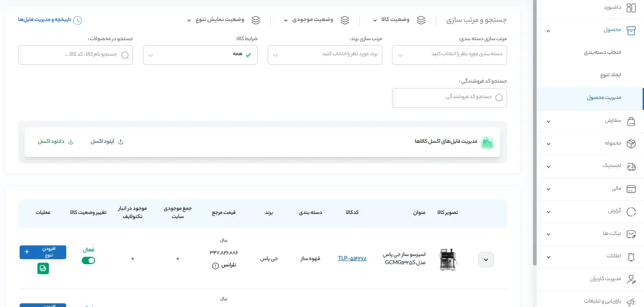Click the اسپرسو ساز جی پاس product title

[x=405, y=259]
